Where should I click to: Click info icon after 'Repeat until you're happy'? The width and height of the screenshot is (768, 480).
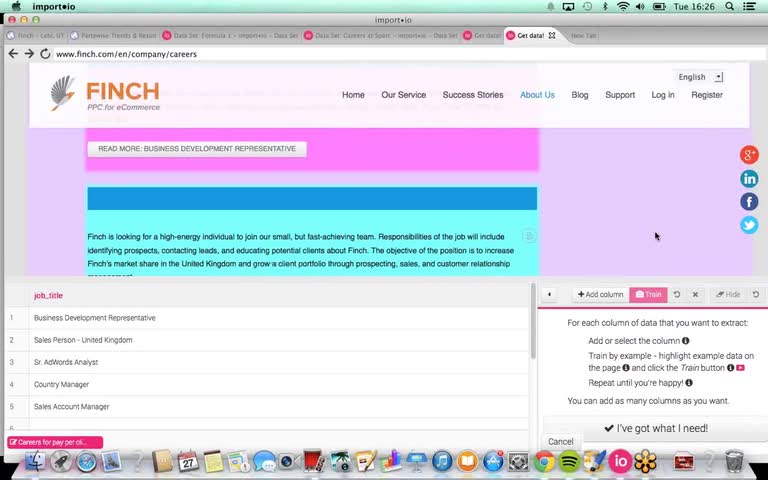[x=689, y=383]
